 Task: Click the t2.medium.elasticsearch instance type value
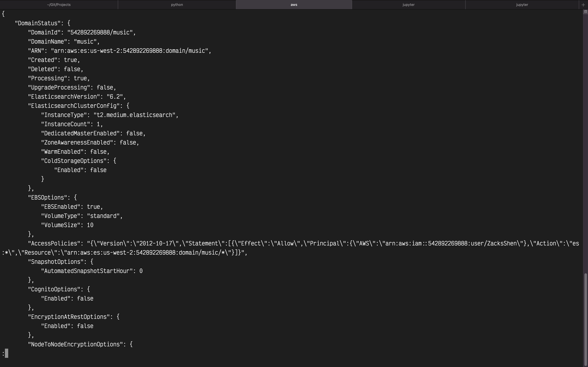pos(134,115)
